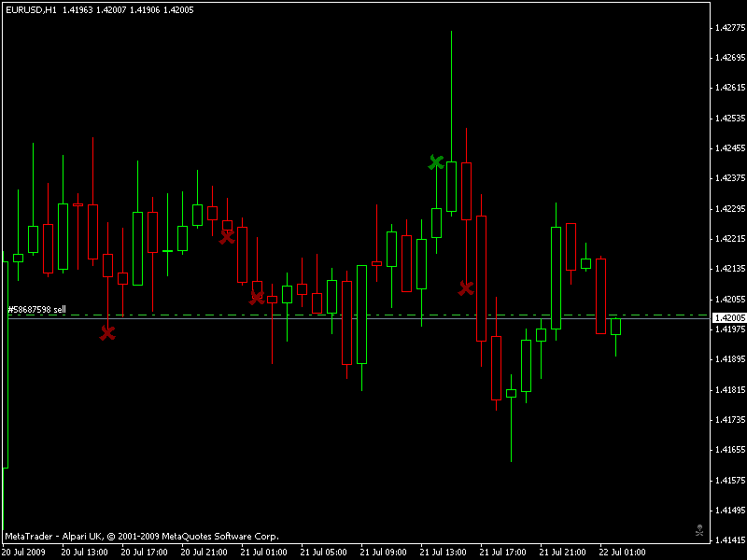Select the last green candle at the right edge
The height and width of the screenshot is (560, 747).
[615, 328]
